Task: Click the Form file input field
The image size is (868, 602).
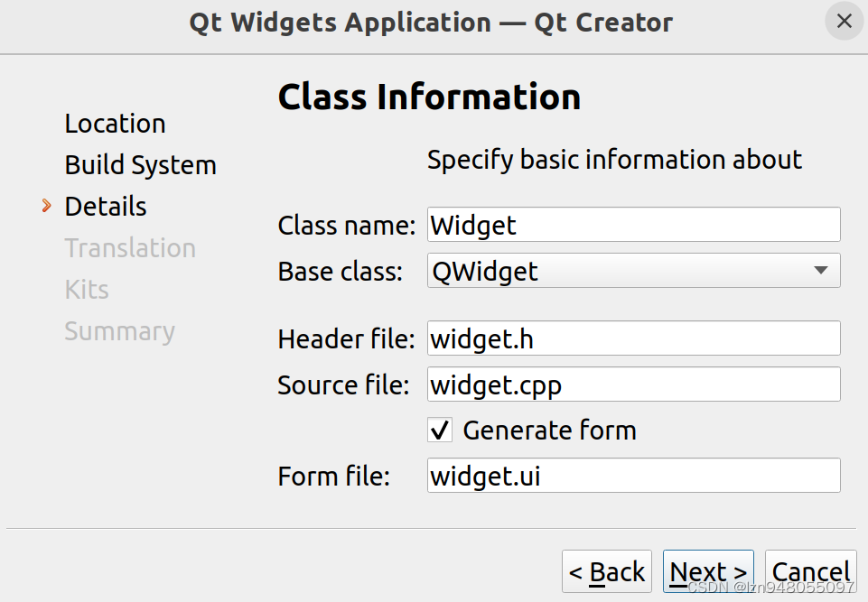Action: coord(634,476)
